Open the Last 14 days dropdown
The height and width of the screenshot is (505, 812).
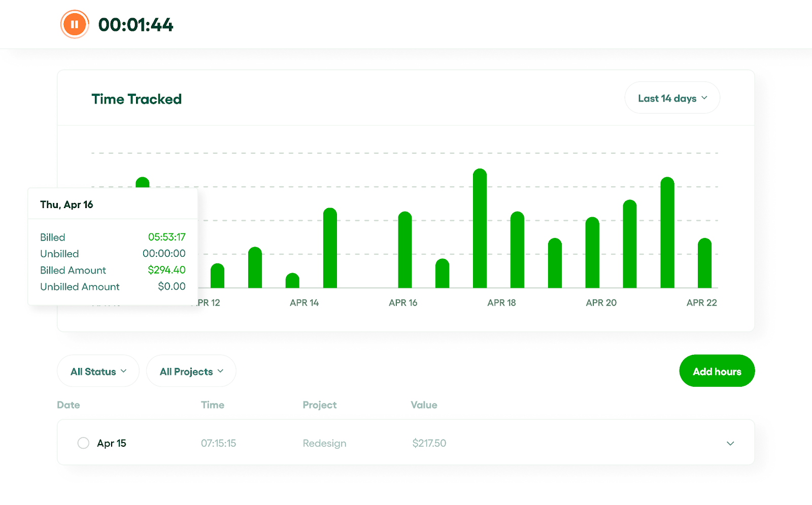pos(671,97)
